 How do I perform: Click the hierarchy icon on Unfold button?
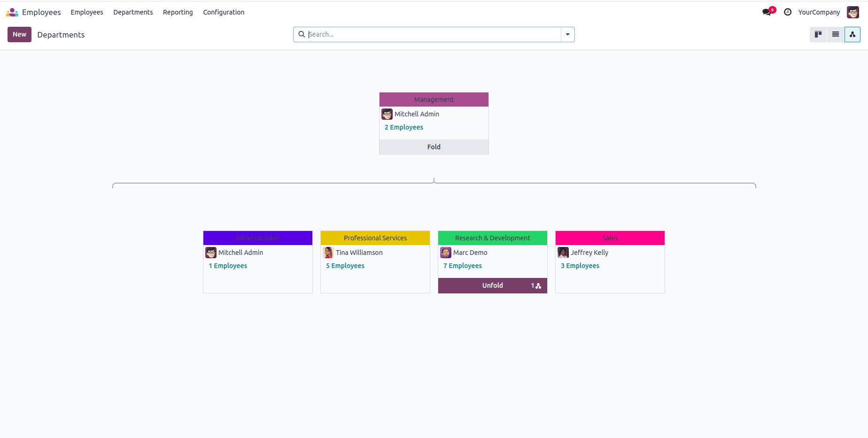[538, 285]
